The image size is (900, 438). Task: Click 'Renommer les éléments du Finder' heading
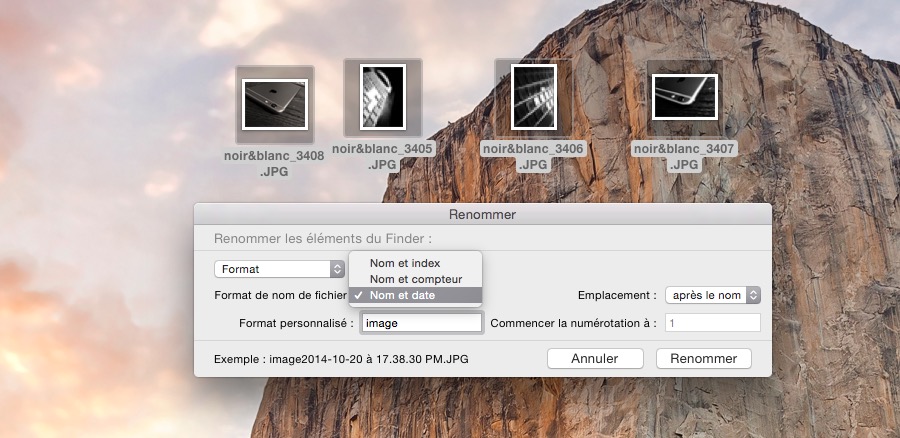pos(323,238)
